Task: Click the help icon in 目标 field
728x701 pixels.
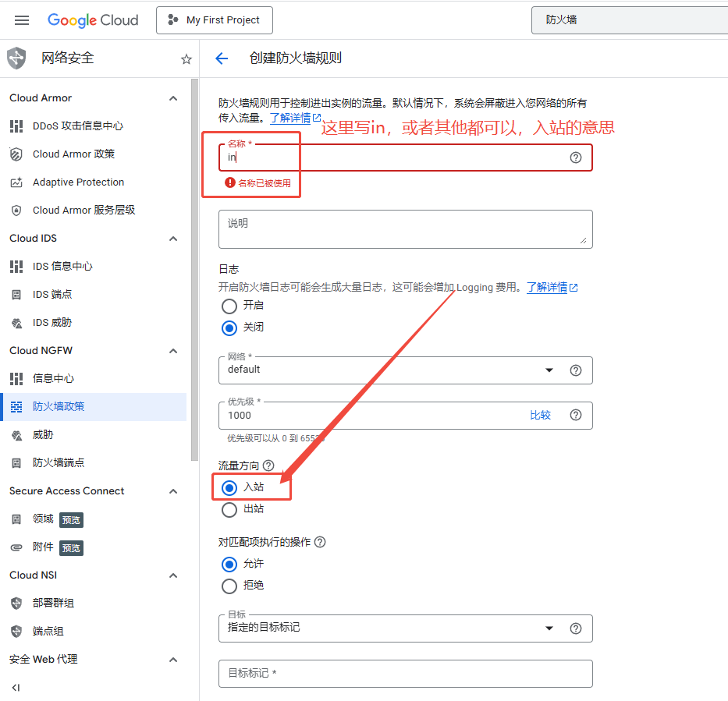Action: [x=576, y=628]
